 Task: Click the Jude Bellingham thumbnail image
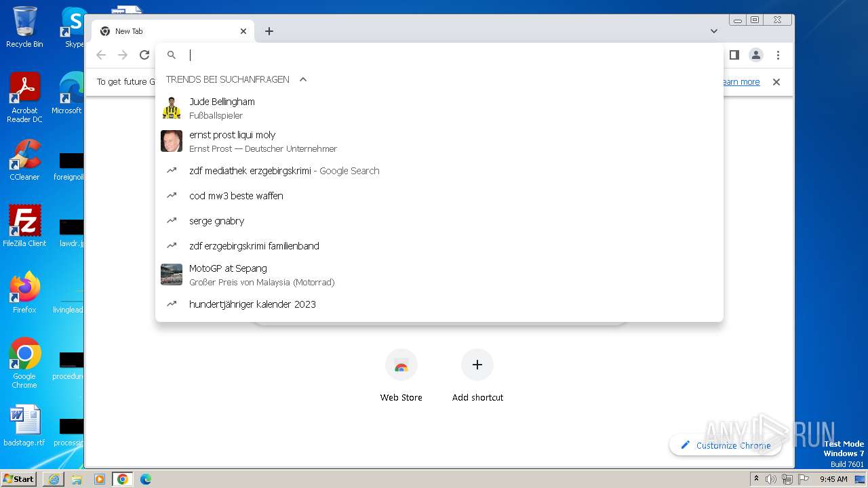172,108
